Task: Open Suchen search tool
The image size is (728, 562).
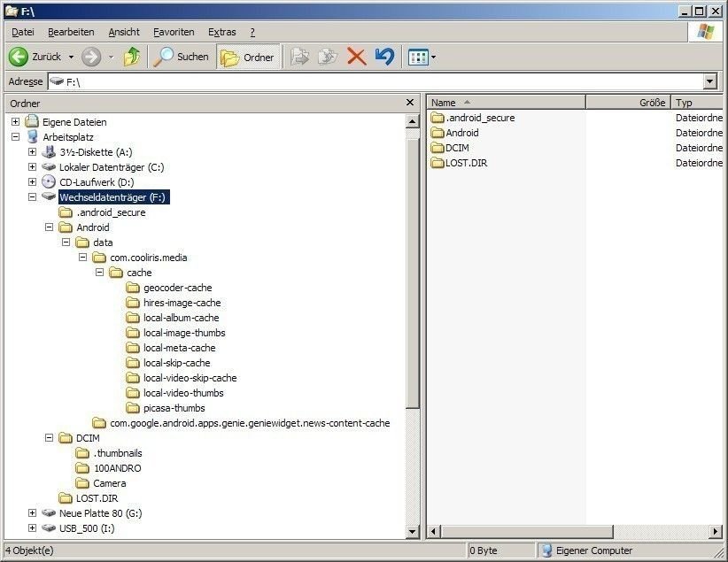Action: coord(182,57)
